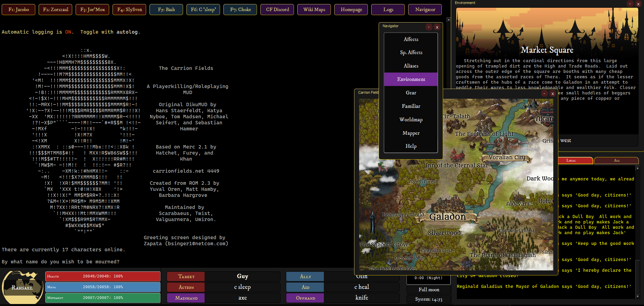Open Familiar in the Navigator menu
644x306 pixels.
(411, 106)
